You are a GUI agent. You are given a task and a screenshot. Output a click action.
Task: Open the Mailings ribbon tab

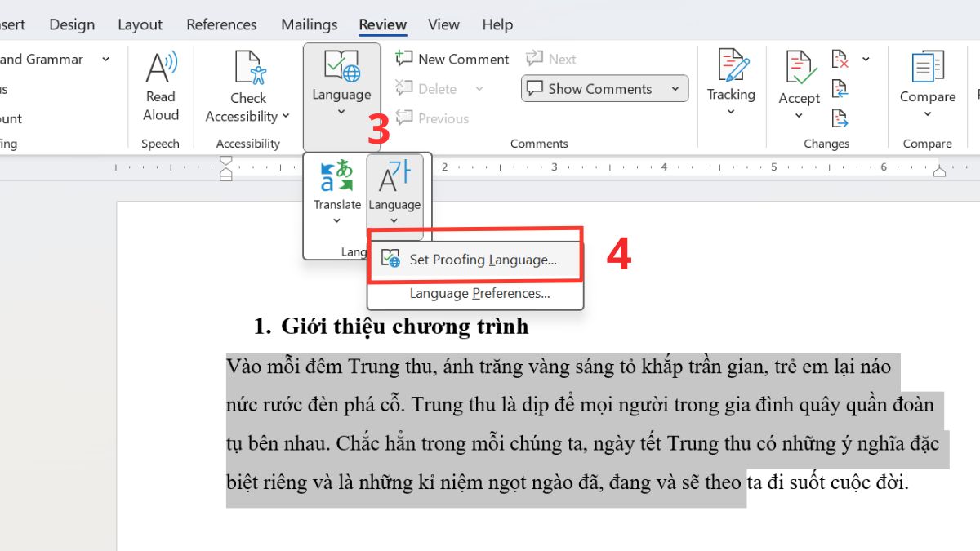coord(309,24)
